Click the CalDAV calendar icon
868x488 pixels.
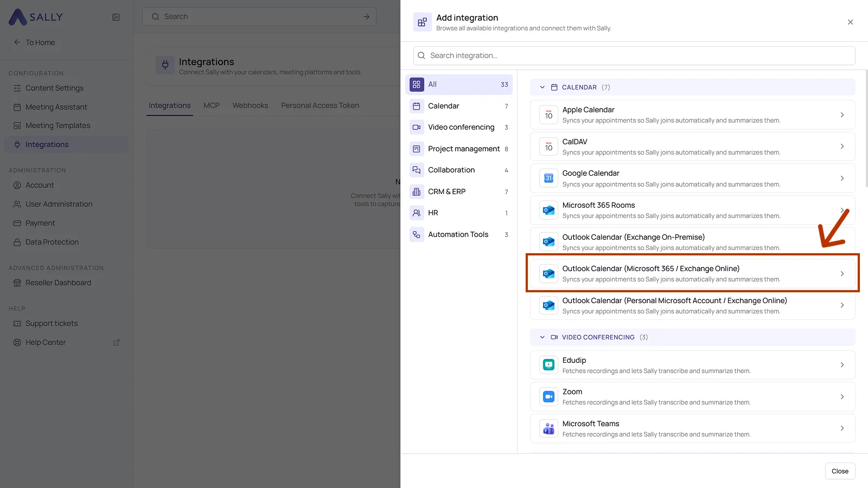[548, 146]
